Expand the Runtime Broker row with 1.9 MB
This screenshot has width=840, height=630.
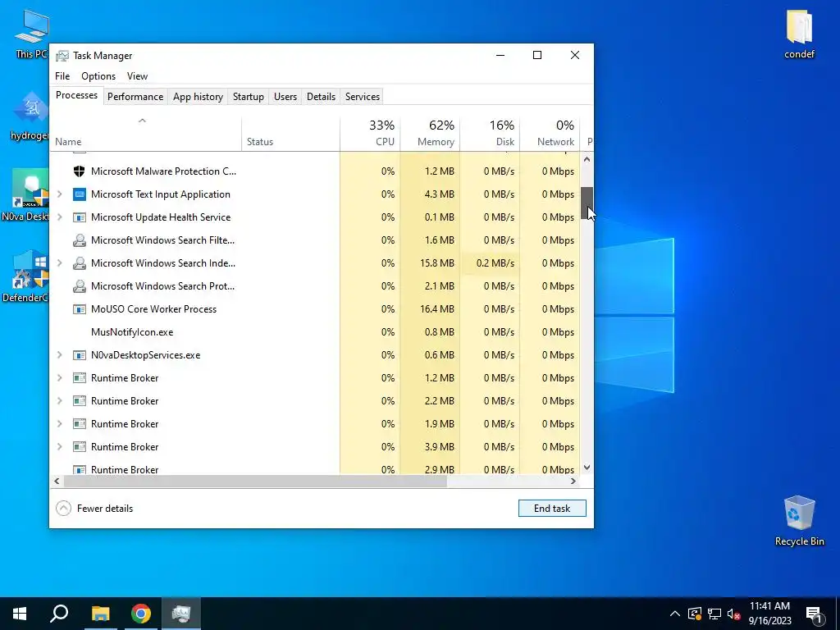point(59,424)
